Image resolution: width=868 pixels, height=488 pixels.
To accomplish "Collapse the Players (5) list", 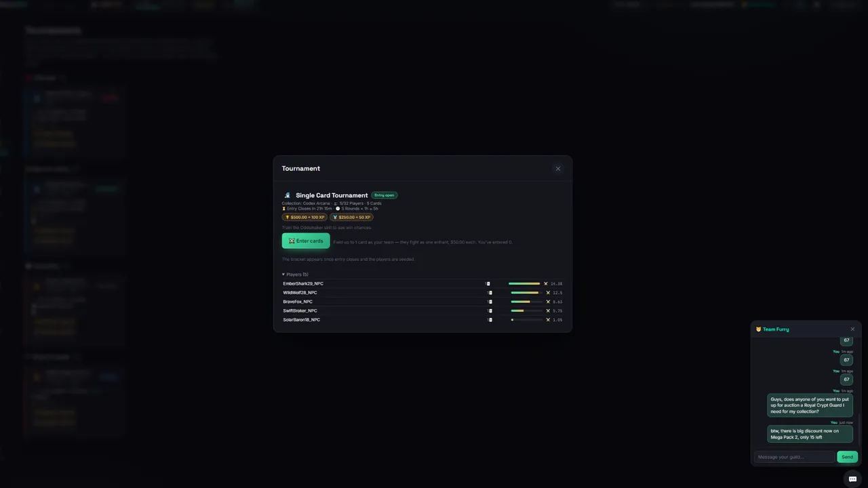I will pos(296,274).
